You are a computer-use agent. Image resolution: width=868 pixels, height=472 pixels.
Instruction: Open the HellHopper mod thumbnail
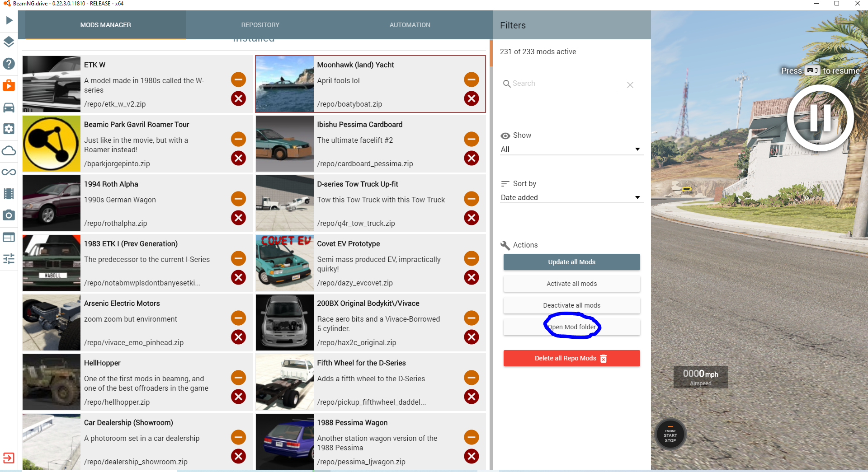click(52, 382)
